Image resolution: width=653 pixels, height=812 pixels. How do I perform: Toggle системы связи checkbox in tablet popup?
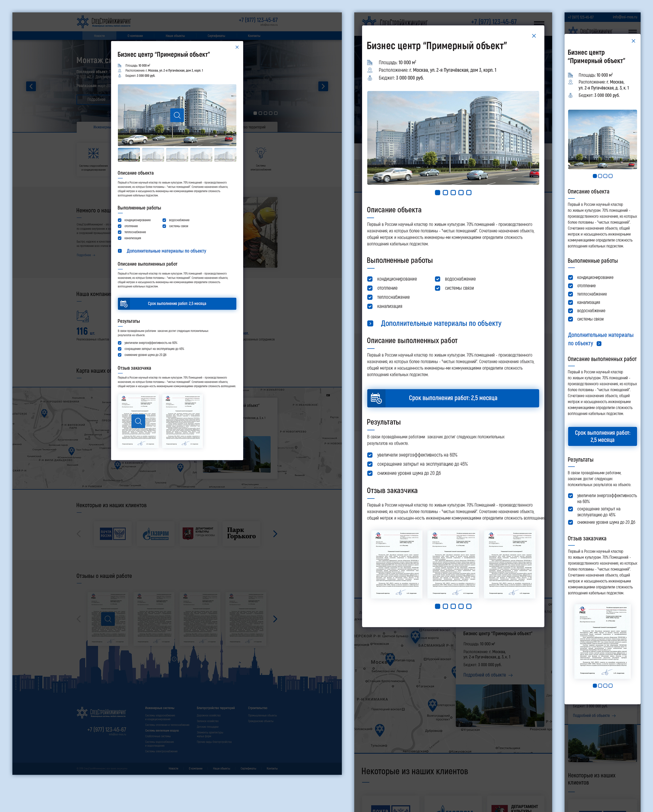click(437, 288)
